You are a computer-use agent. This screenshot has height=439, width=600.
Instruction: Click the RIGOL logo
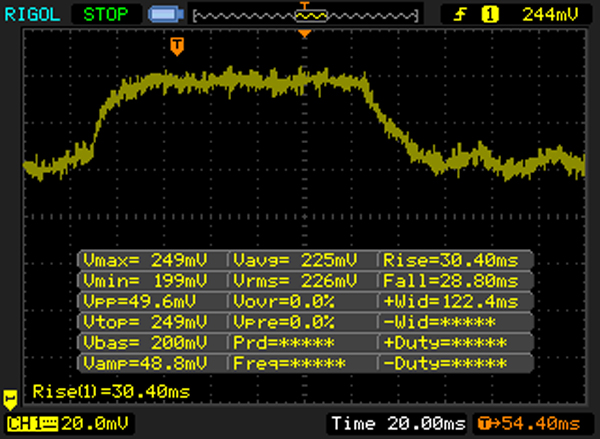point(32,15)
